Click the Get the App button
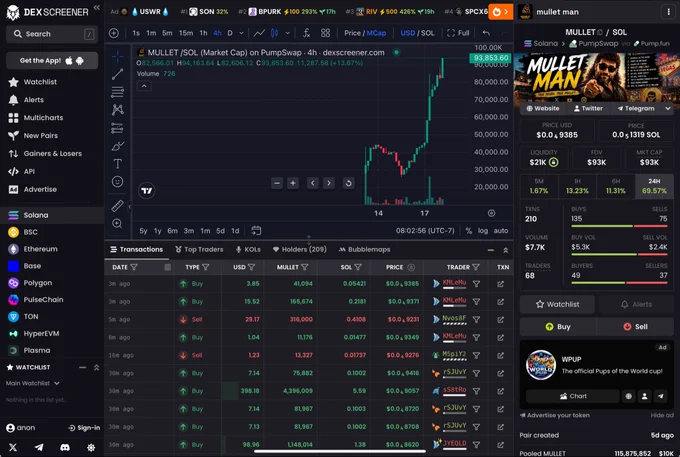 [52, 61]
